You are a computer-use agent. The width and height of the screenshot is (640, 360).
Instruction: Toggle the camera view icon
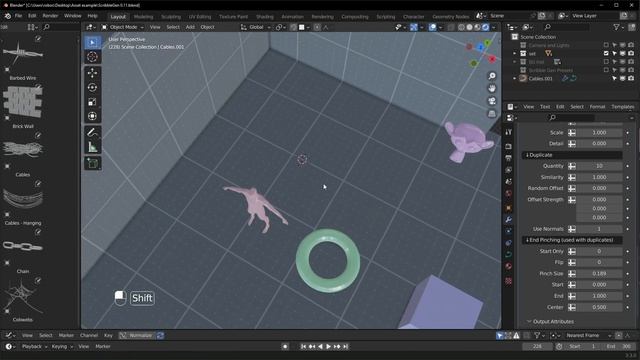492,101
